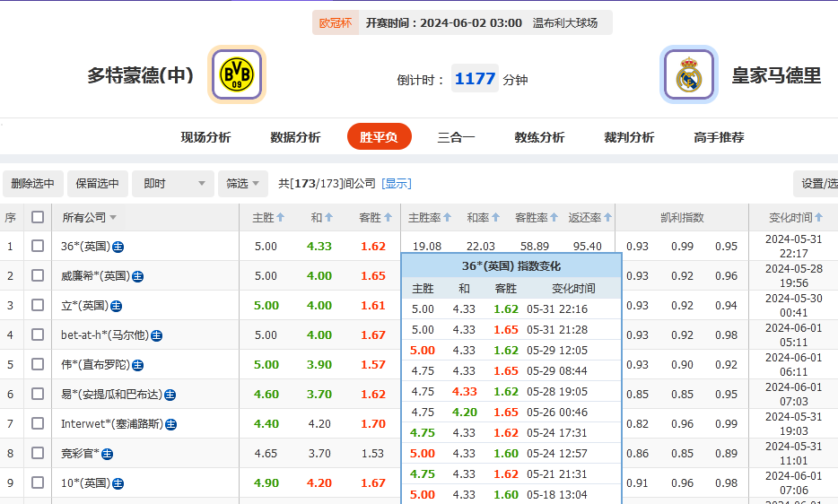The image size is (838, 504).
Task: Click the [显示] link
Action: click(397, 184)
